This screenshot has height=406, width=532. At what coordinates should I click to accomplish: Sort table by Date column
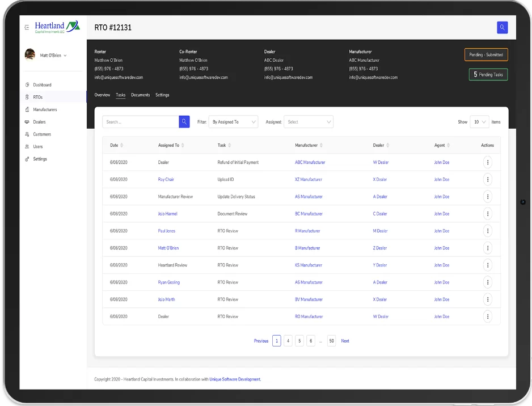pyautogui.click(x=121, y=145)
